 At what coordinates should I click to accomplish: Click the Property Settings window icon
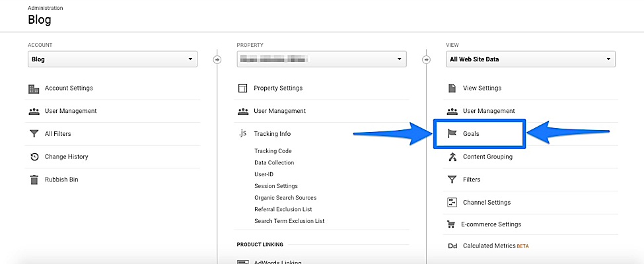(242, 88)
